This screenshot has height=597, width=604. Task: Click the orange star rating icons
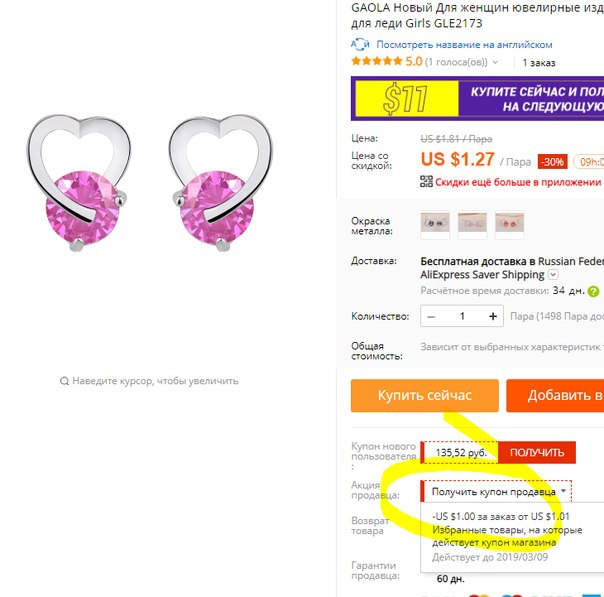point(377,61)
